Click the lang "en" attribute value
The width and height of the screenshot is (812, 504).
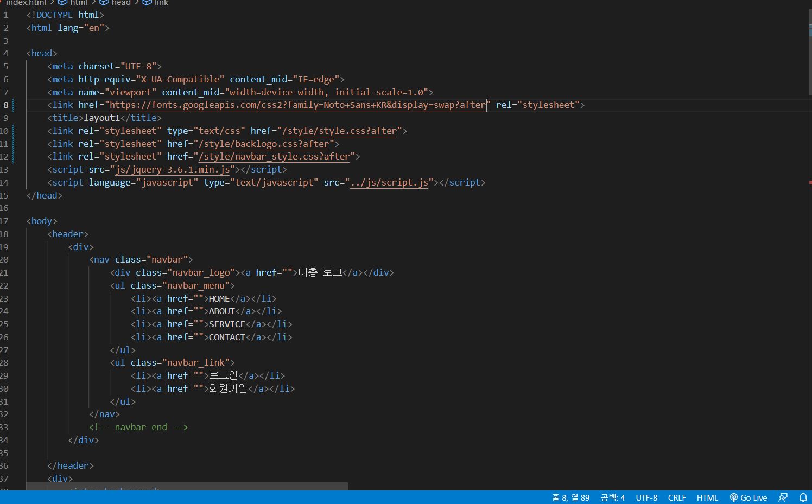click(94, 28)
